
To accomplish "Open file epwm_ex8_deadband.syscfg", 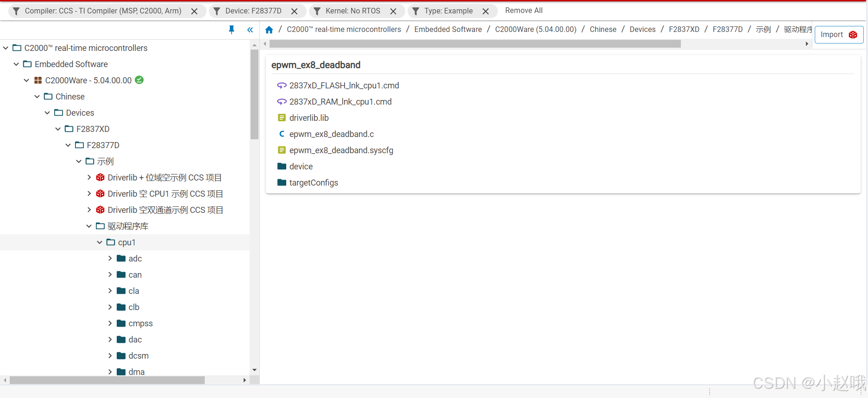I will (341, 150).
